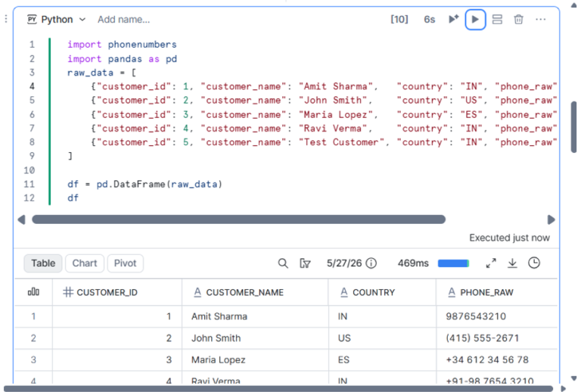Click the 6s run duration
581x392 pixels.
pos(430,19)
